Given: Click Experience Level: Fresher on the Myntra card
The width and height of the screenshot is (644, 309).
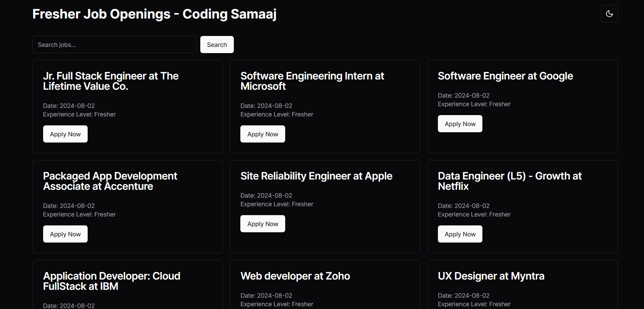Looking at the screenshot, I should click(474, 304).
